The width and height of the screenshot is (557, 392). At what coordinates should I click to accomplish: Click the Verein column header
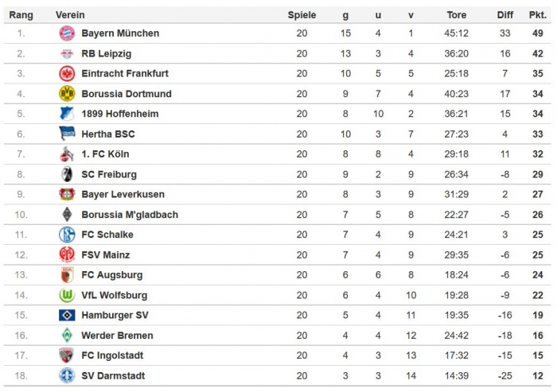(70, 15)
